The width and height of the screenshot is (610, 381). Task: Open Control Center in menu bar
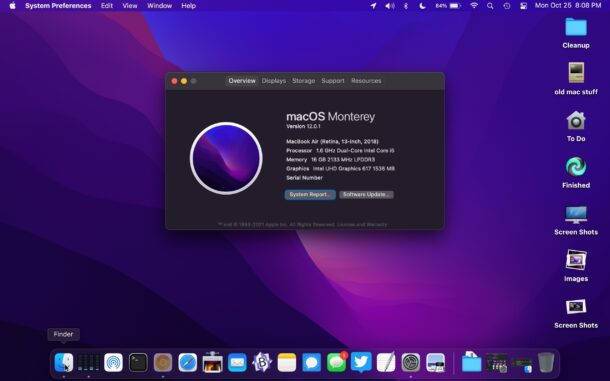[x=524, y=6]
